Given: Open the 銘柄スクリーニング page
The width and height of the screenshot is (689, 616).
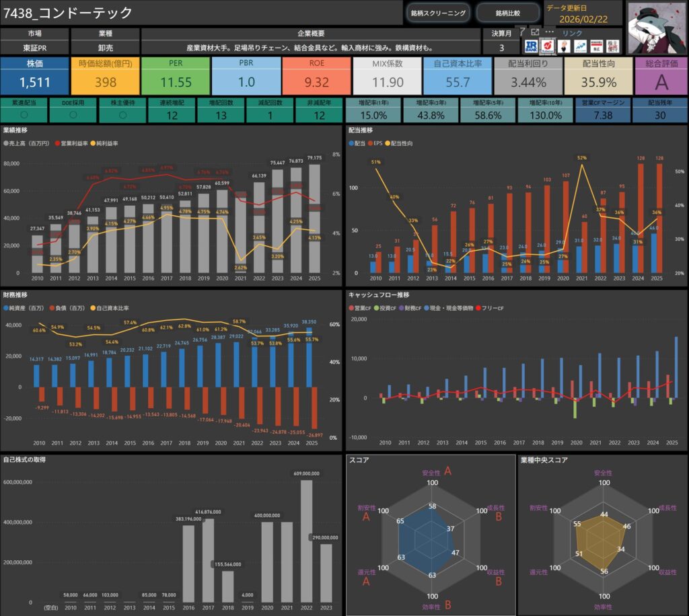Looking at the screenshot, I should point(437,13).
